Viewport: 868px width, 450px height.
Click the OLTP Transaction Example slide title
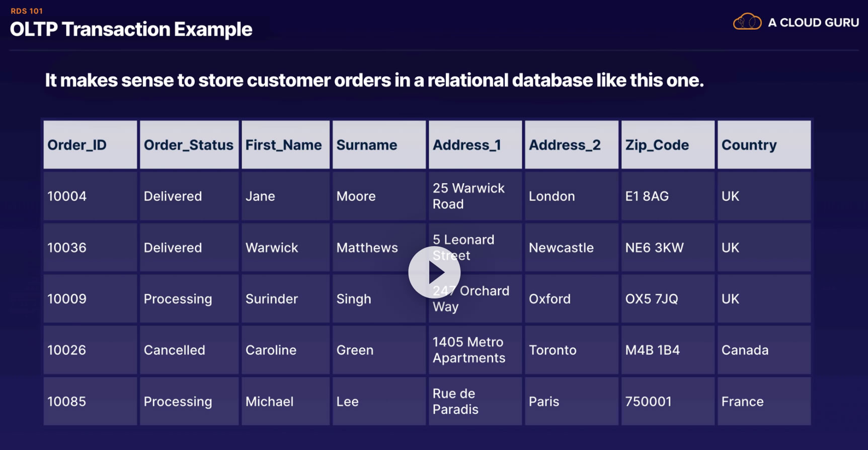[x=131, y=29]
